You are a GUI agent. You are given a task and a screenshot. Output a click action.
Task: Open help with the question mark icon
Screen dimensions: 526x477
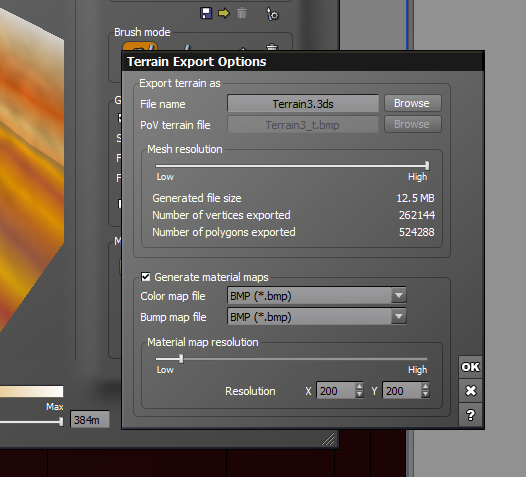coord(470,415)
